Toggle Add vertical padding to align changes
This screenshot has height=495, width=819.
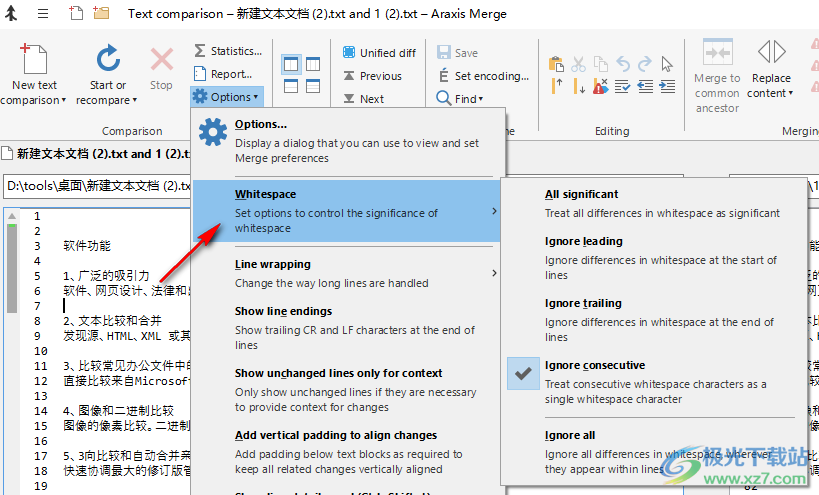coord(346,452)
